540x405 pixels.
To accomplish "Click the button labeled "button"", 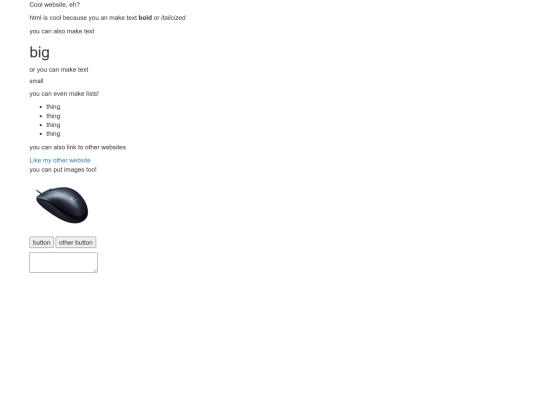I will (x=41, y=242).
